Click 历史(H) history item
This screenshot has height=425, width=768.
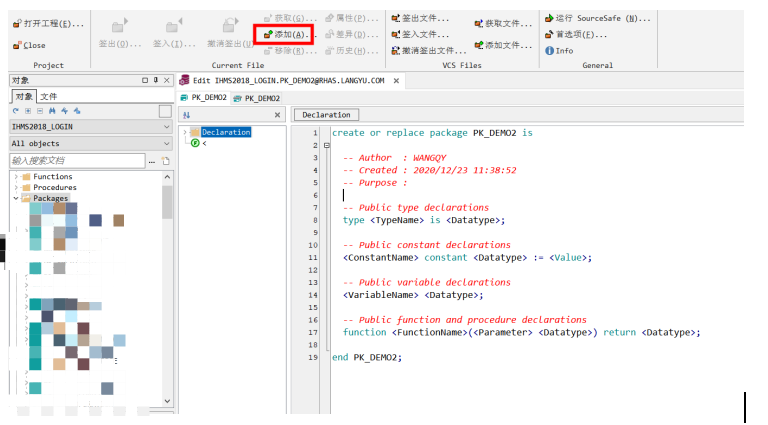click(x=352, y=50)
